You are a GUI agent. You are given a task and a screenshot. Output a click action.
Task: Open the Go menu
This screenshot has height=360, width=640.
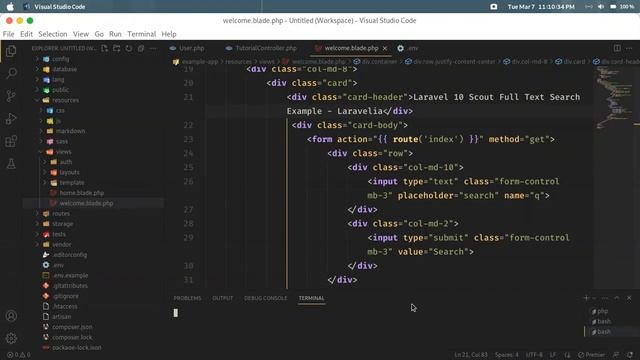[99, 34]
